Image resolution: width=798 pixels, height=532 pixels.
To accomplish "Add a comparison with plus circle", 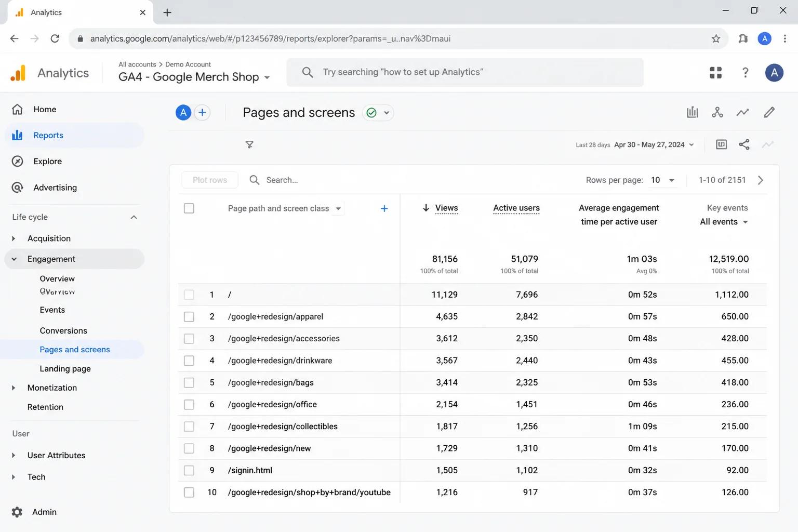I will (x=202, y=112).
